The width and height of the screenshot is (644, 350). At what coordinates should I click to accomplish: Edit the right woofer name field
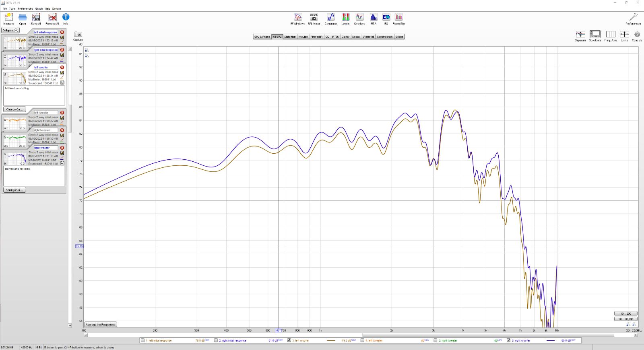click(46, 148)
